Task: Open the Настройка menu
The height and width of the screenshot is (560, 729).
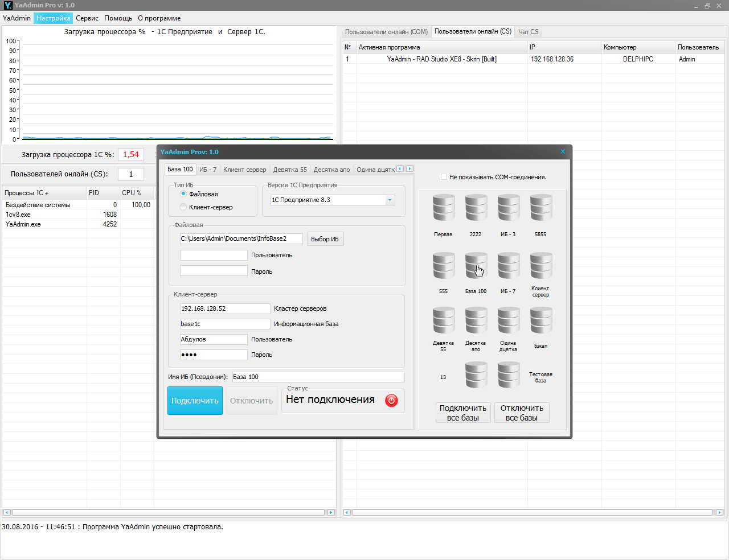Action: point(53,18)
